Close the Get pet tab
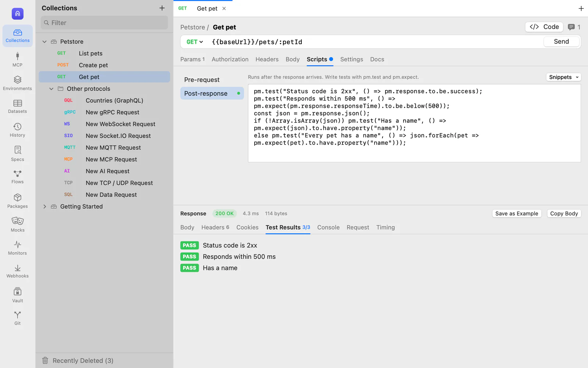The height and width of the screenshot is (368, 588). coord(224,8)
